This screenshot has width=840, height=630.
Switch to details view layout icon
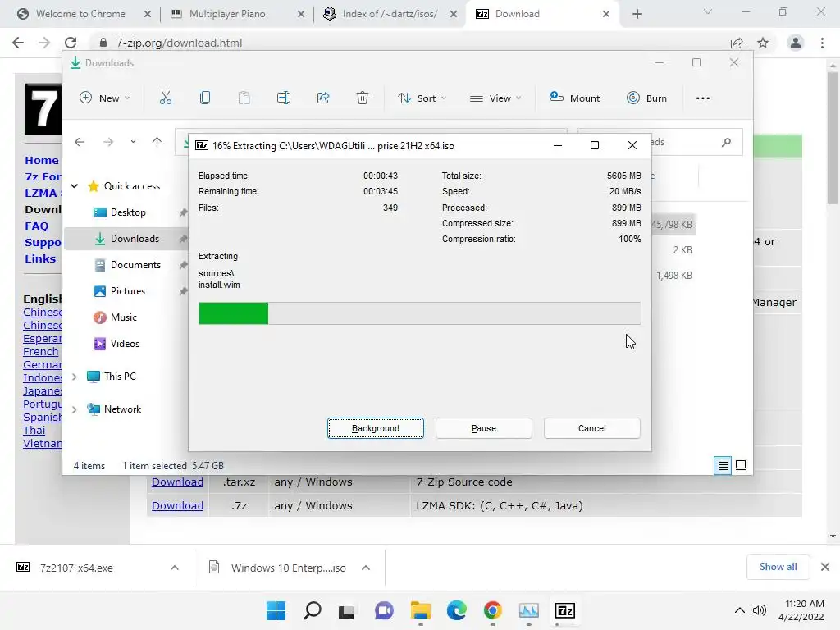tap(723, 466)
